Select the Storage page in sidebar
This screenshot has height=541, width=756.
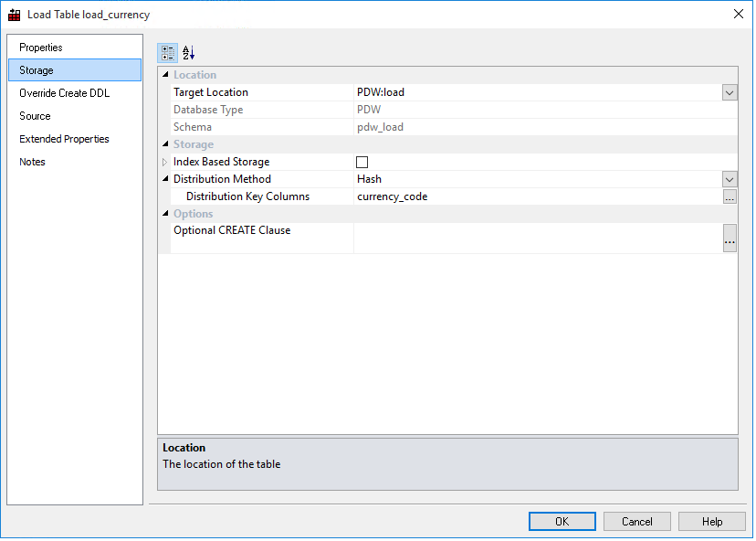pos(75,70)
